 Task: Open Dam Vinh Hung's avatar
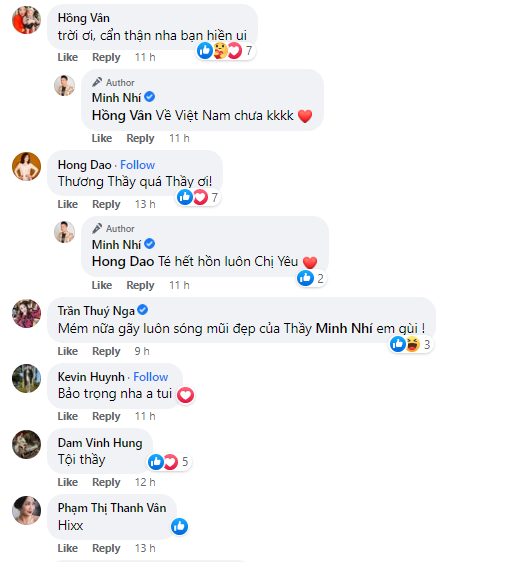point(27,444)
